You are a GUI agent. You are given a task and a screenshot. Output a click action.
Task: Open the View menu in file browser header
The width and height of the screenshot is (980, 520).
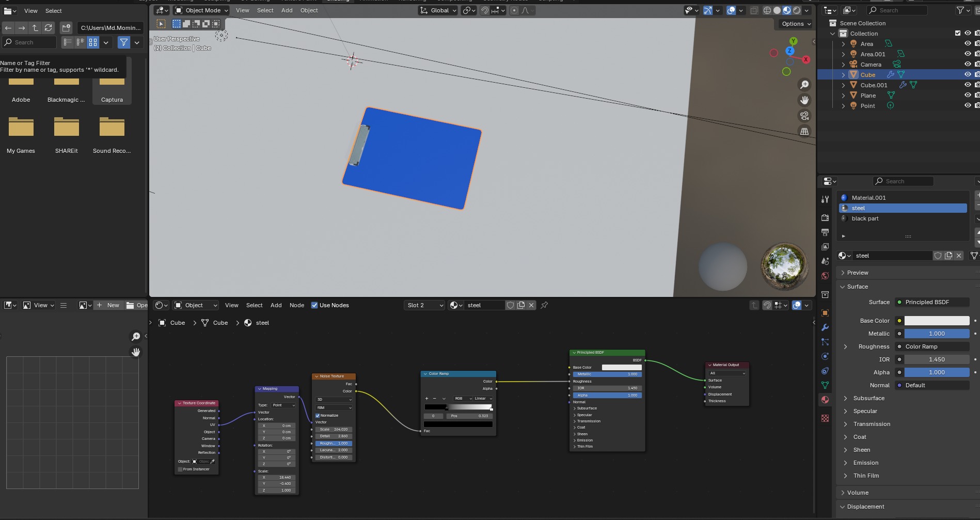[x=31, y=11]
